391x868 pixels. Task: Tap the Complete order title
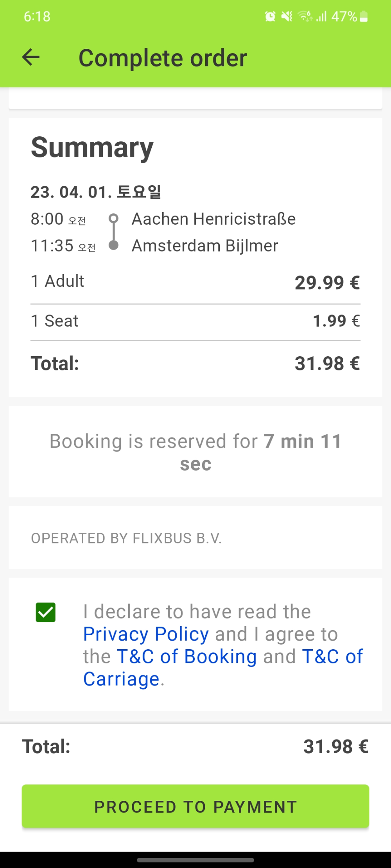coord(163,58)
